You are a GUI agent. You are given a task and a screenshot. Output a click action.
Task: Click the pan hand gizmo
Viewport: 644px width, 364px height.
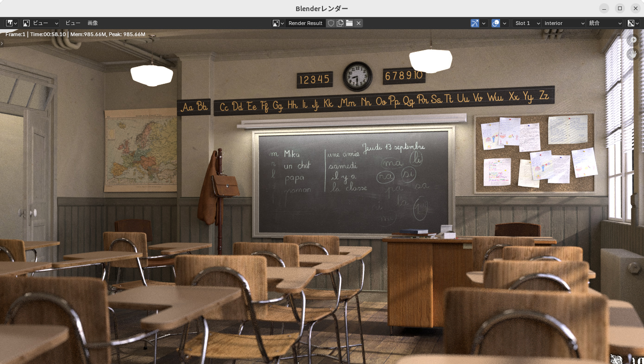pyautogui.click(x=633, y=54)
